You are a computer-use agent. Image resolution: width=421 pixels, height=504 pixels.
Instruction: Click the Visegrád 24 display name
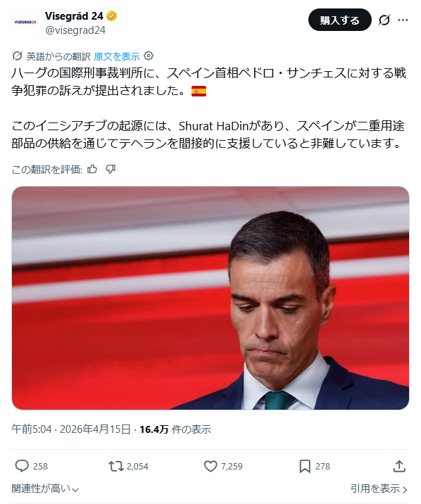pos(74,15)
